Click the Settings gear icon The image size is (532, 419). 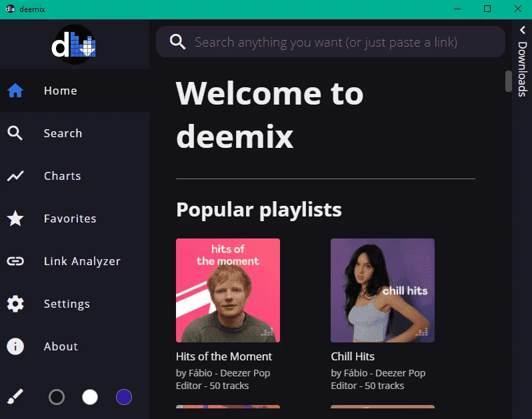click(15, 304)
